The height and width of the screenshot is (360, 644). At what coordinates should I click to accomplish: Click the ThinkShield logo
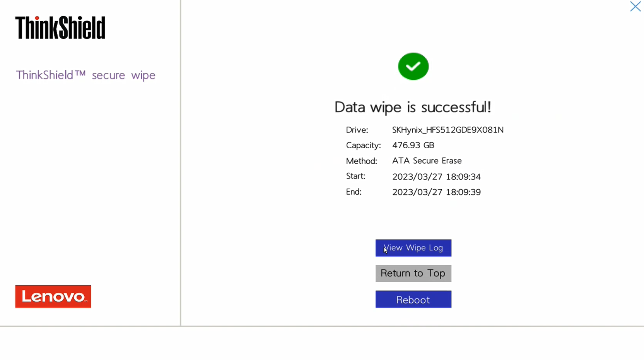[x=60, y=28]
